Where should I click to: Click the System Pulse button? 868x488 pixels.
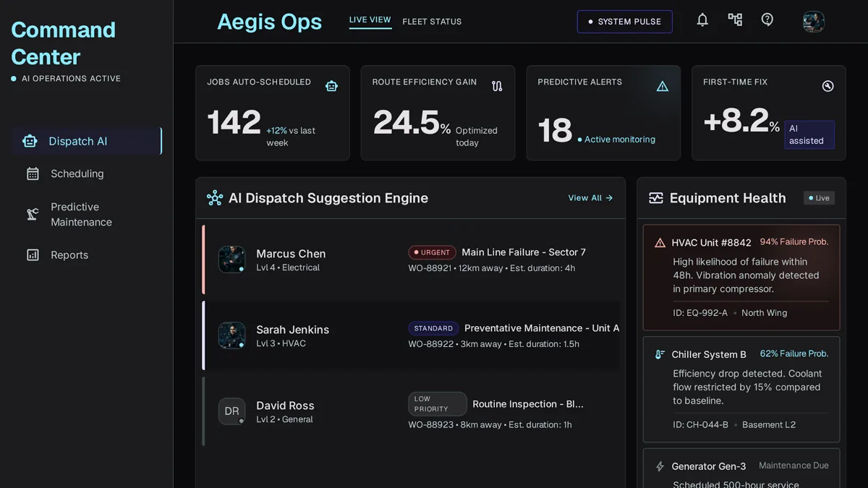[625, 22]
